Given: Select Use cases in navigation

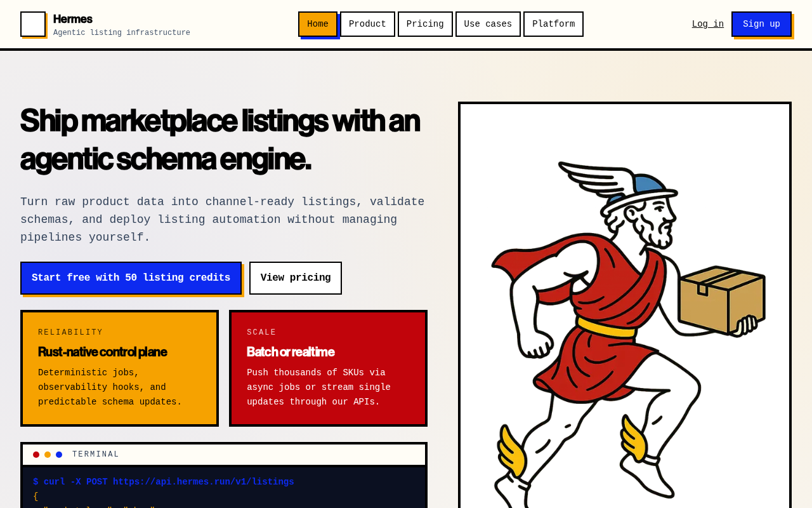Looking at the screenshot, I should 488,24.
